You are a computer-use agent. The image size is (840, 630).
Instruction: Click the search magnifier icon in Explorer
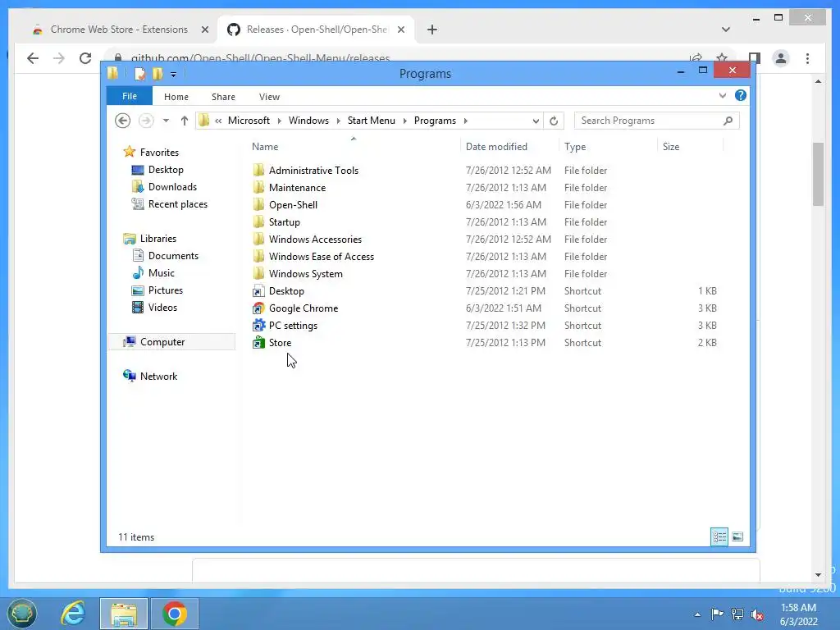(x=728, y=121)
